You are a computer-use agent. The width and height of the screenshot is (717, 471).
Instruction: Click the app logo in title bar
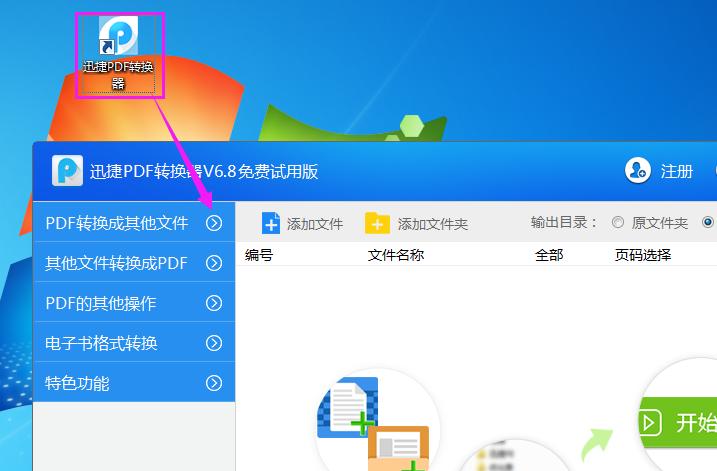pyautogui.click(x=67, y=171)
